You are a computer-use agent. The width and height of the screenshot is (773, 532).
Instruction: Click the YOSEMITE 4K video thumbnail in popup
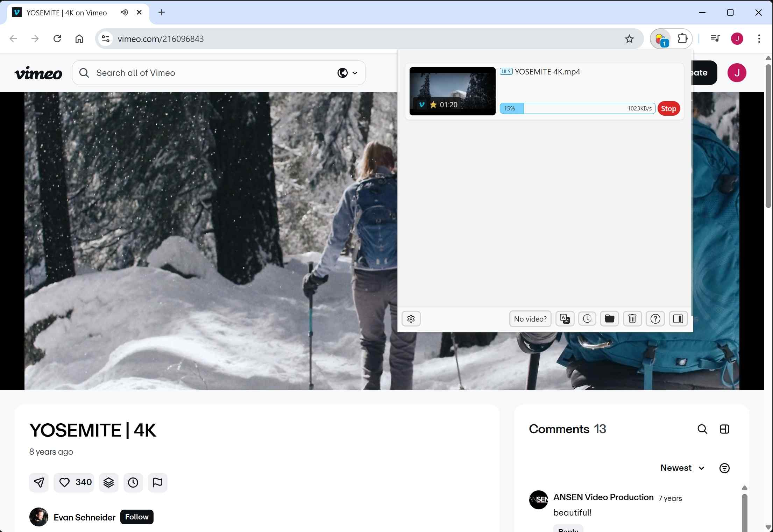452,91
